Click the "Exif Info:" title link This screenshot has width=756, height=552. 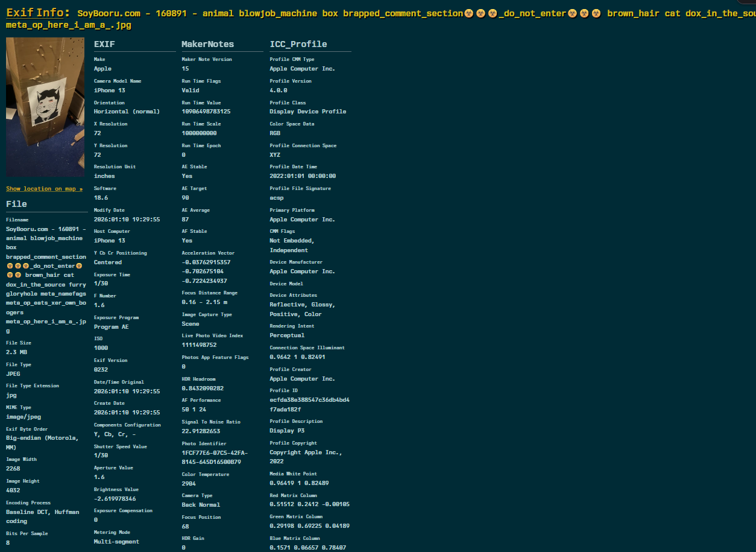39,13
